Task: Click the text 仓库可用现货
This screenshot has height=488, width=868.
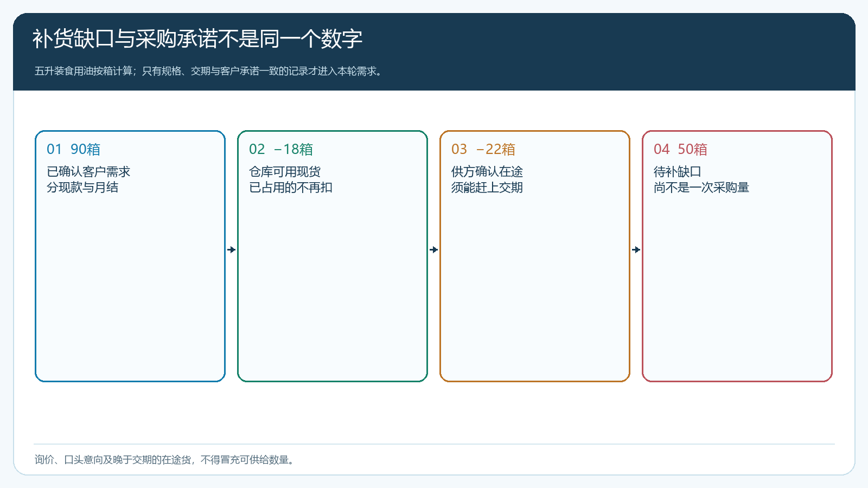Action: [285, 172]
